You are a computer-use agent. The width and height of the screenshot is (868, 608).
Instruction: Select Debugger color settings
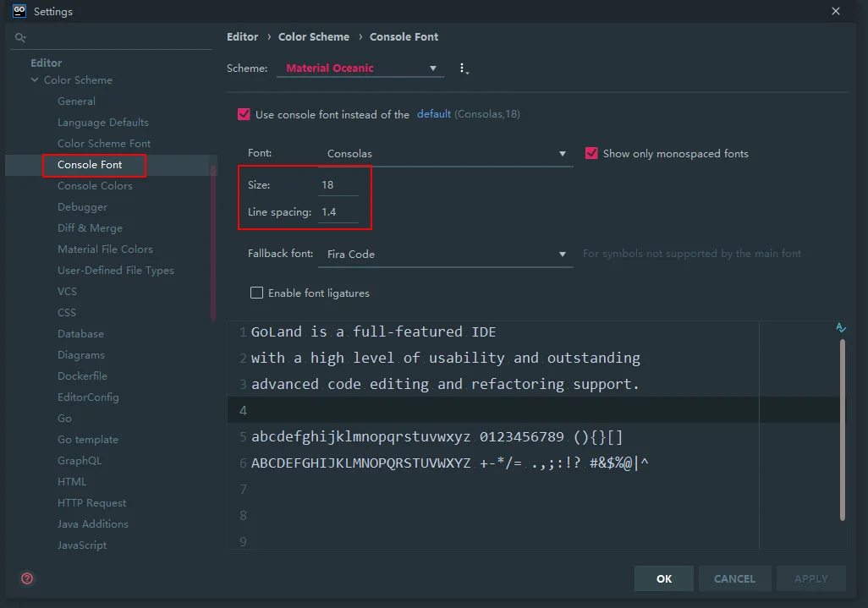click(x=82, y=207)
